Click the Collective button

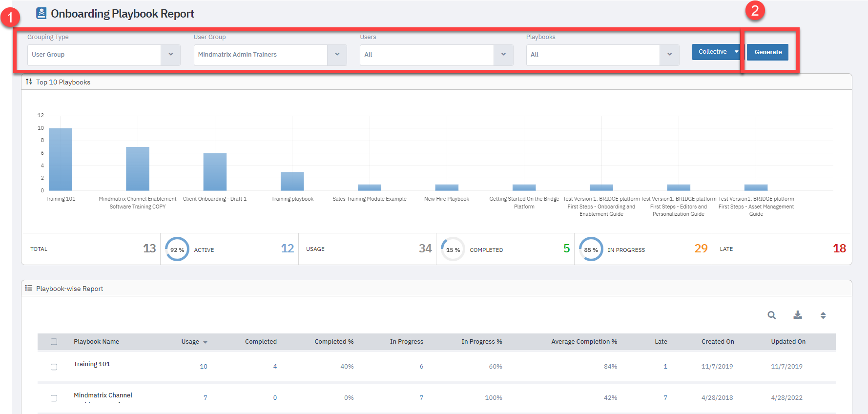pyautogui.click(x=712, y=52)
